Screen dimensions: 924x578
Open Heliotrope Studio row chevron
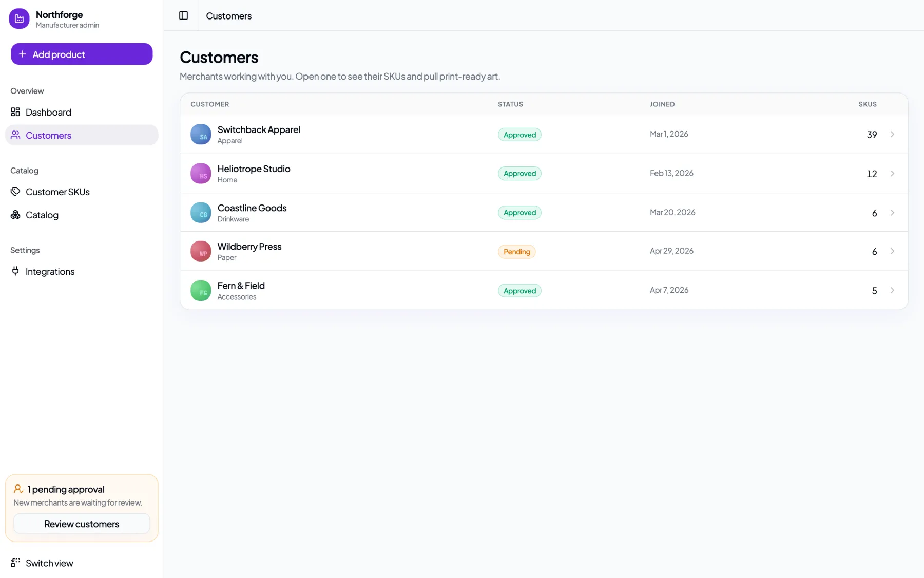pyautogui.click(x=892, y=173)
